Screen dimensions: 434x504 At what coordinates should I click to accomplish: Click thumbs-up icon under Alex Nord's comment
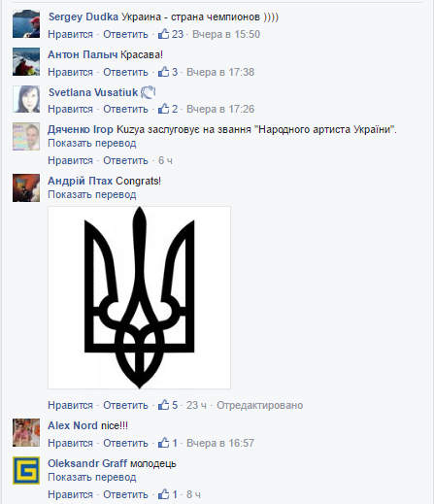(x=163, y=443)
